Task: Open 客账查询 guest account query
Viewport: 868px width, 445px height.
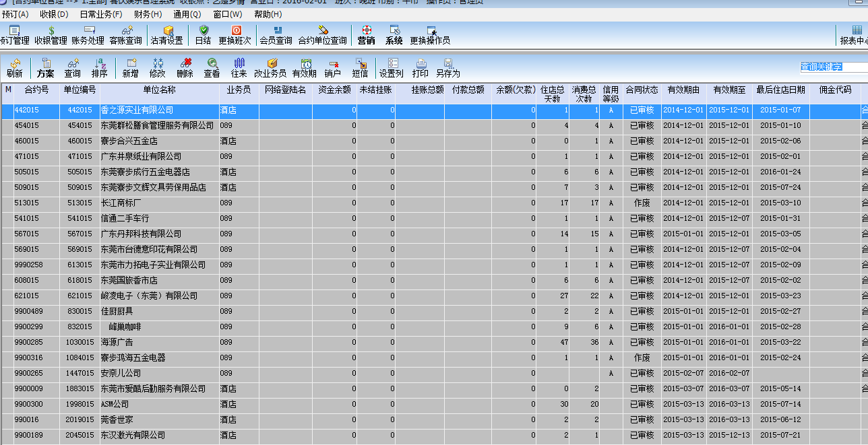Action: click(x=126, y=35)
